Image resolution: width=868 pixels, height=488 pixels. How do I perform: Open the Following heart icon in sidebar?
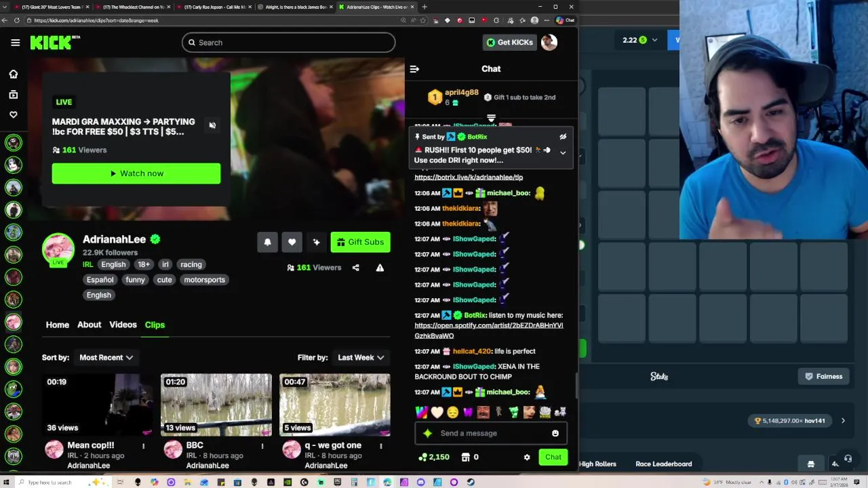[14, 115]
